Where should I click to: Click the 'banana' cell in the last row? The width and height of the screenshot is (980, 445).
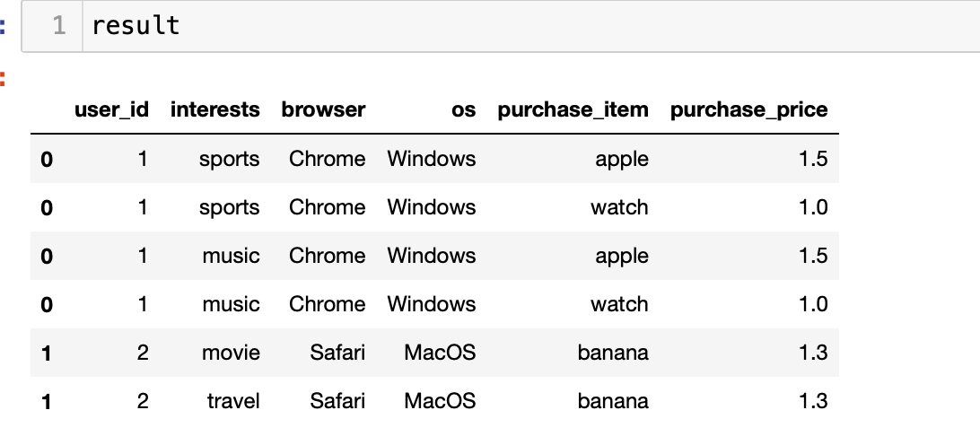click(x=613, y=401)
